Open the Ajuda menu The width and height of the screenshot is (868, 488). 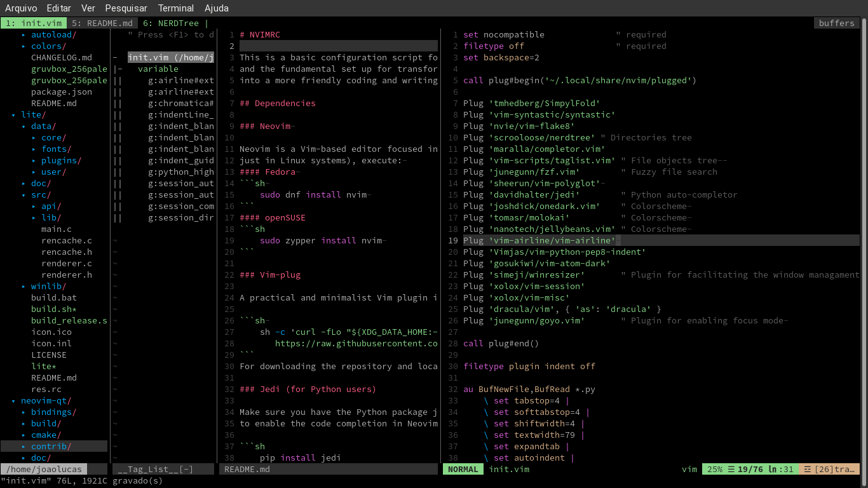coord(217,8)
